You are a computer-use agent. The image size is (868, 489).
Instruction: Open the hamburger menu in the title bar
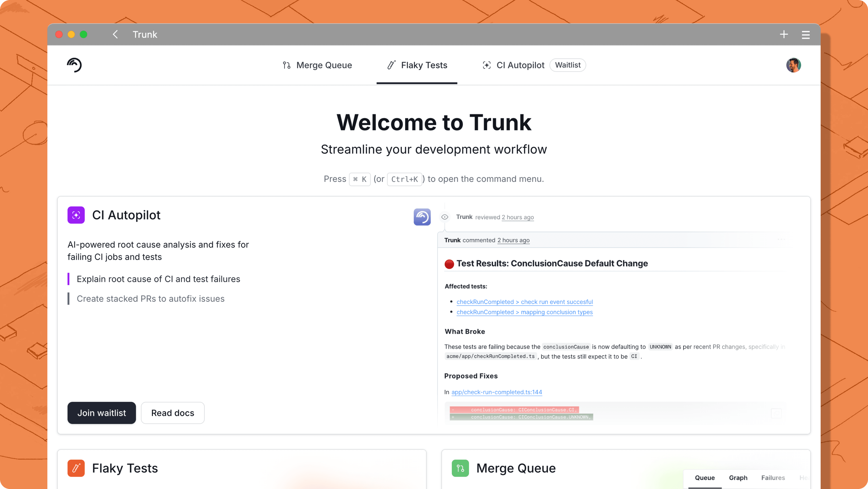pyautogui.click(x=806, y=35)
